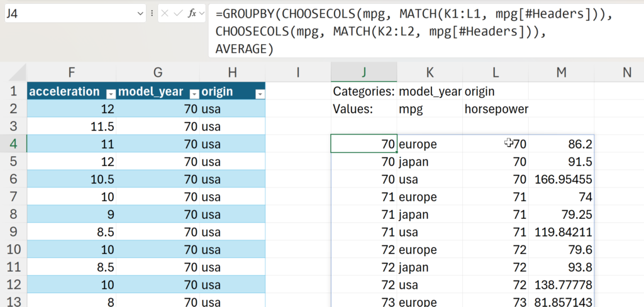Open the model_year column filter dropdown
The image size is (644, 307).
coord(194,93)
